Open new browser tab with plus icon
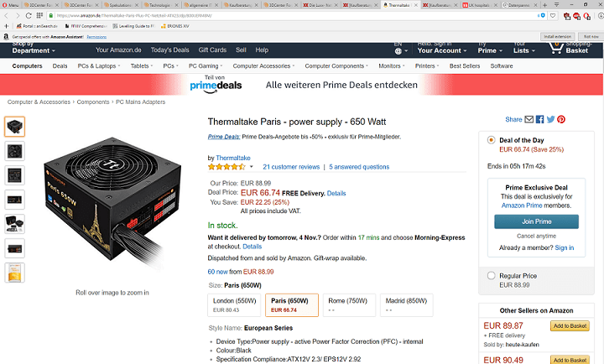Image resolution: width=604 pixels, height=364 pixels. coord(544,5)
